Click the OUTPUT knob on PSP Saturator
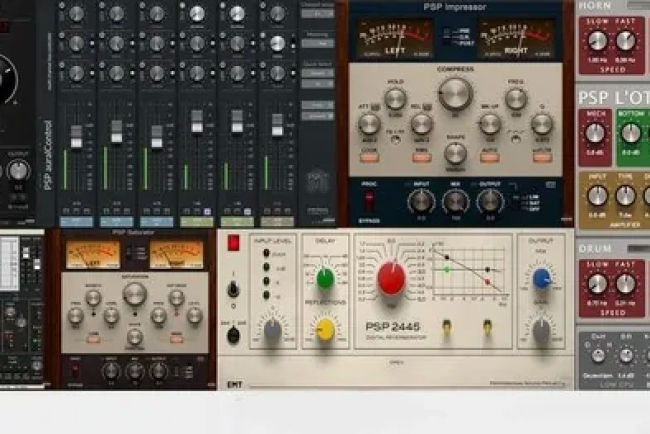 (159, 371)
